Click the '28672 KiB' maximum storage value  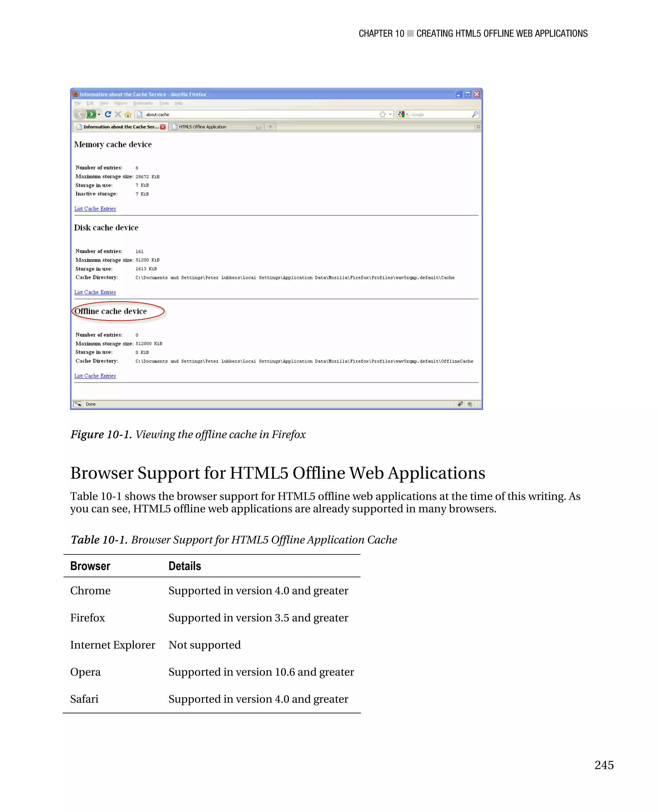coord(147,177)
